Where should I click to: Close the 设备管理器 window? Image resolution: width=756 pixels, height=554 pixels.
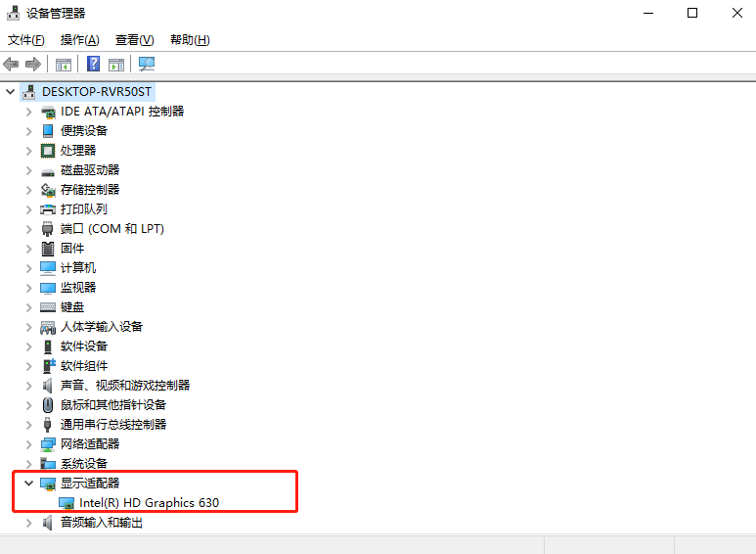coord(736,13)
